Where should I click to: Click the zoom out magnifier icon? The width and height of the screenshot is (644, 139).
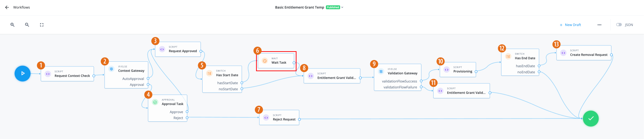pos(27,25)
